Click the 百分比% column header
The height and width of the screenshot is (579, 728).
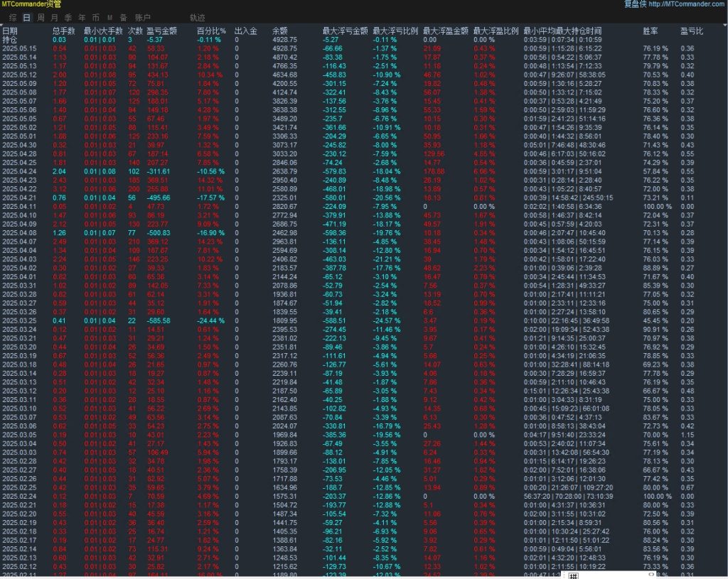[x=211, y=31]
